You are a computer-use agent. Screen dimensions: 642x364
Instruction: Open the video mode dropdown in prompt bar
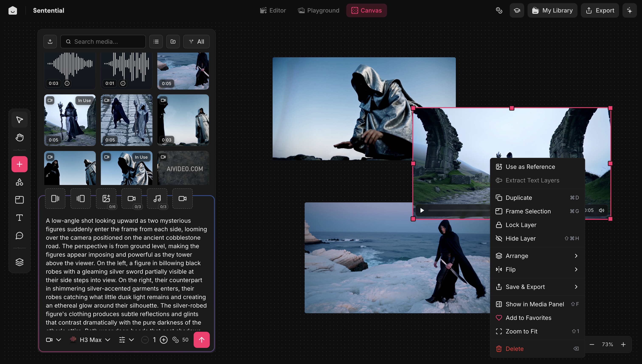[53, 339]
